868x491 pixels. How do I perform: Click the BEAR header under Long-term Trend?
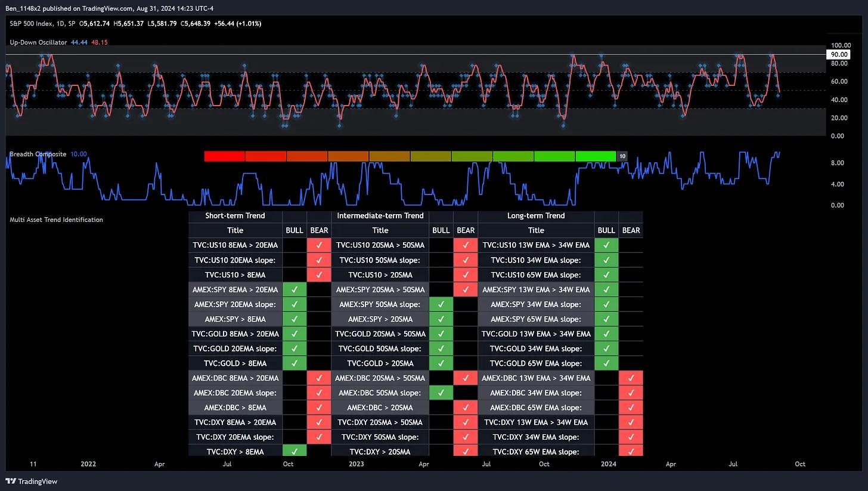click(x=631, y=230)
